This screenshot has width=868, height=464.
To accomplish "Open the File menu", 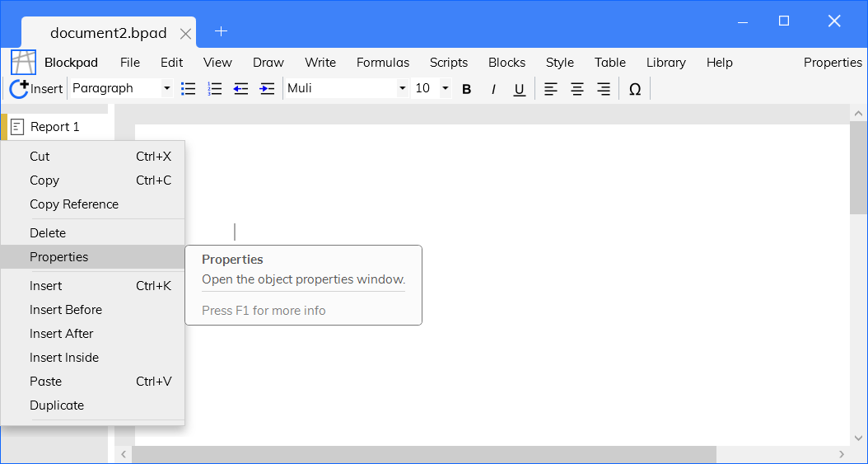I will (x=130, y=63).
